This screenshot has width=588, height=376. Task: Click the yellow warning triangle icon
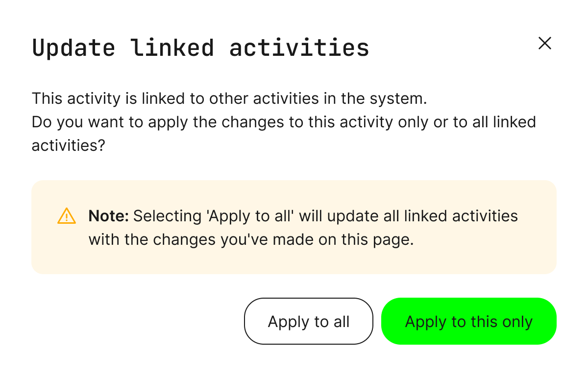67,216
